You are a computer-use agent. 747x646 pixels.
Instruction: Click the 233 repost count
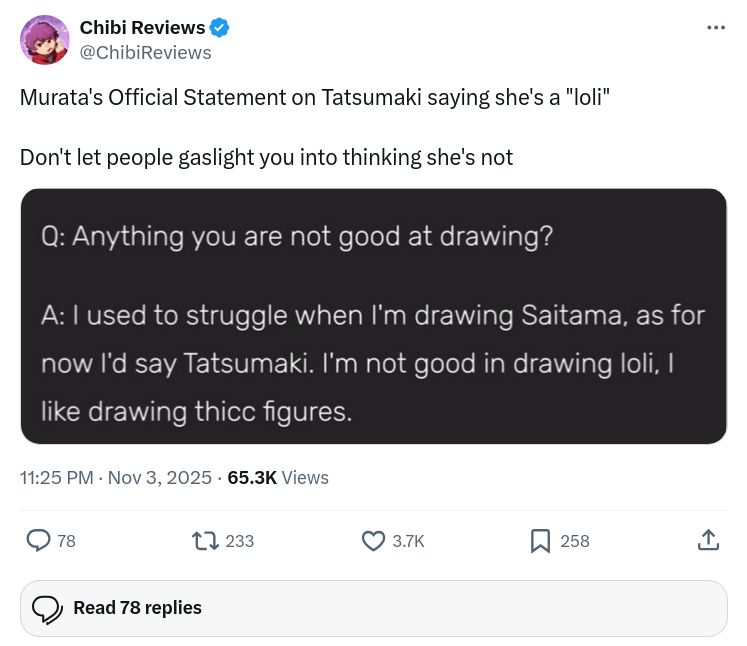[240, 541]
